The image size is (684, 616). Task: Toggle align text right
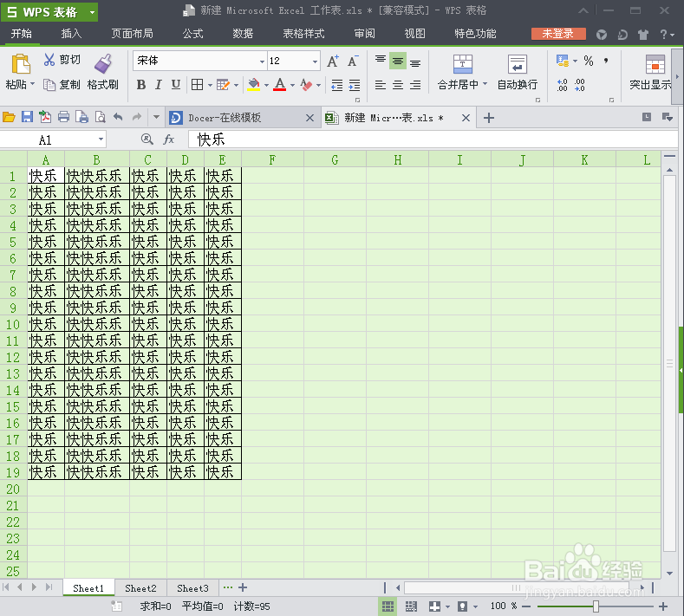coord(415,85)
